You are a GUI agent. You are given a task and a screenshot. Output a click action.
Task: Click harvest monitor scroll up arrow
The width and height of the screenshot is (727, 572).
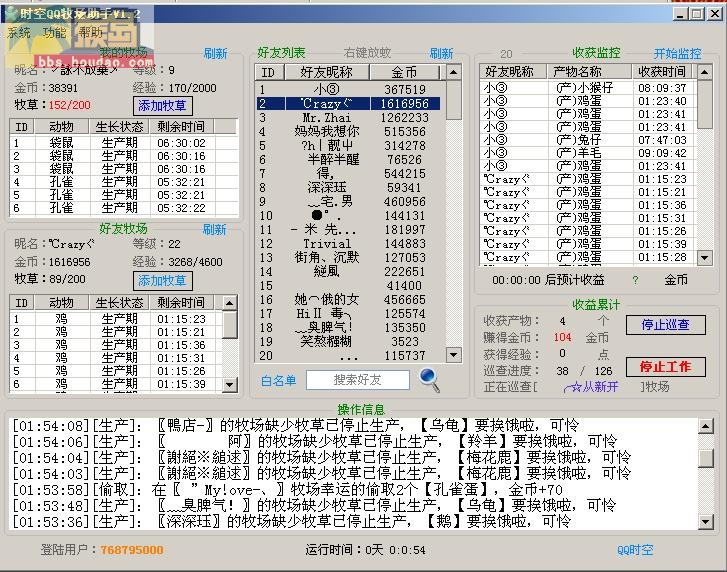[704, 72]
